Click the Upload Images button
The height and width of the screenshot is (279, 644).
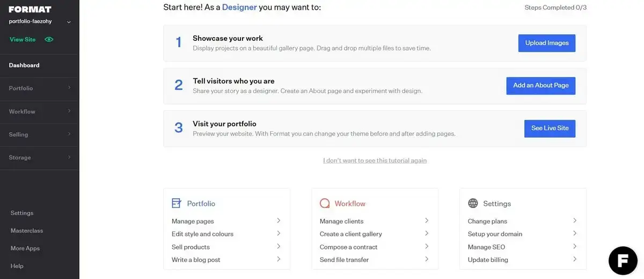point(547,43)
